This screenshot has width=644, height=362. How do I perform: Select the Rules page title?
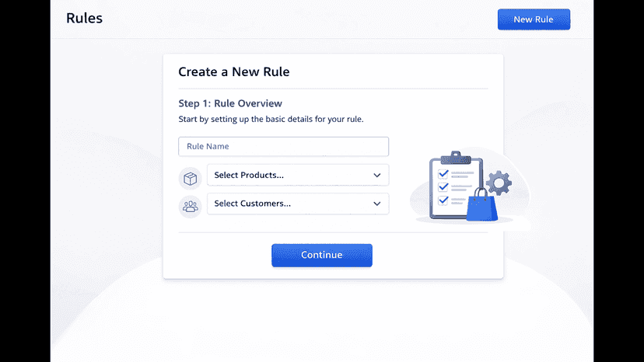point(84,18)
